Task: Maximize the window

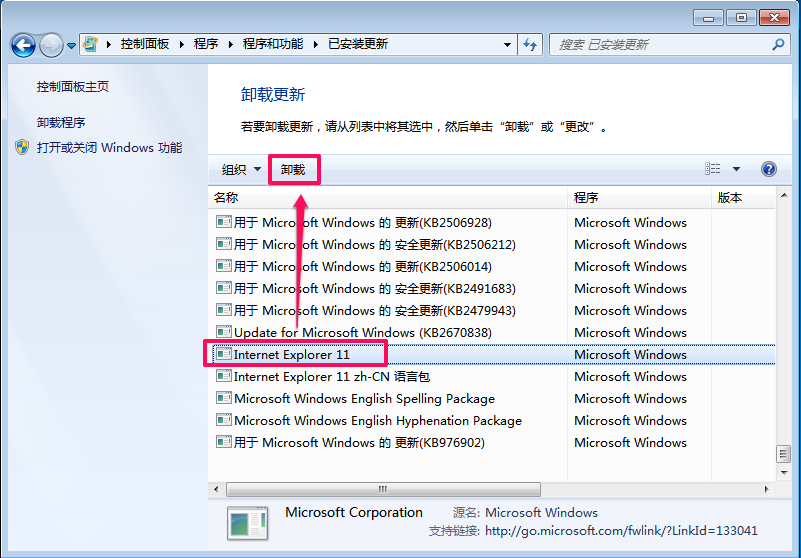Action: click(x=741, y=18)
